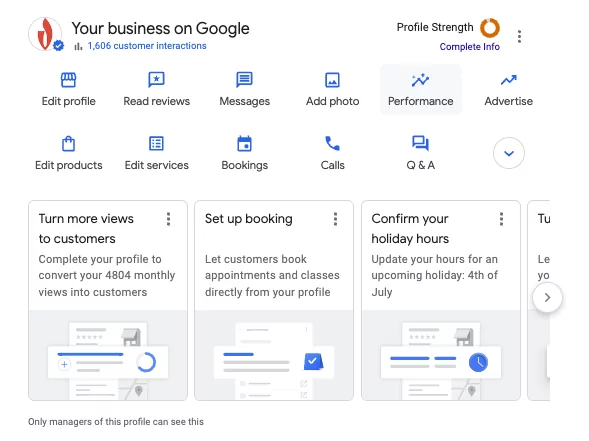The image size is (589, 441).
Task: Open Edit products shopping bag icon
Action: point(68,143)
